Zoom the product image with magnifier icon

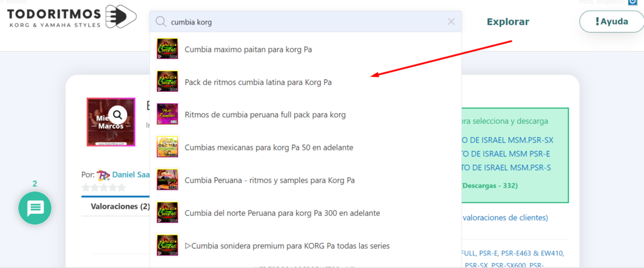(x=118, y=114)
